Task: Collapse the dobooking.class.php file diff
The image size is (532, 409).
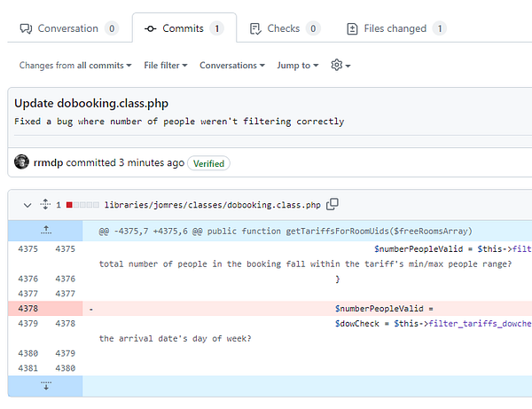Action: click(x=27, y=205)
